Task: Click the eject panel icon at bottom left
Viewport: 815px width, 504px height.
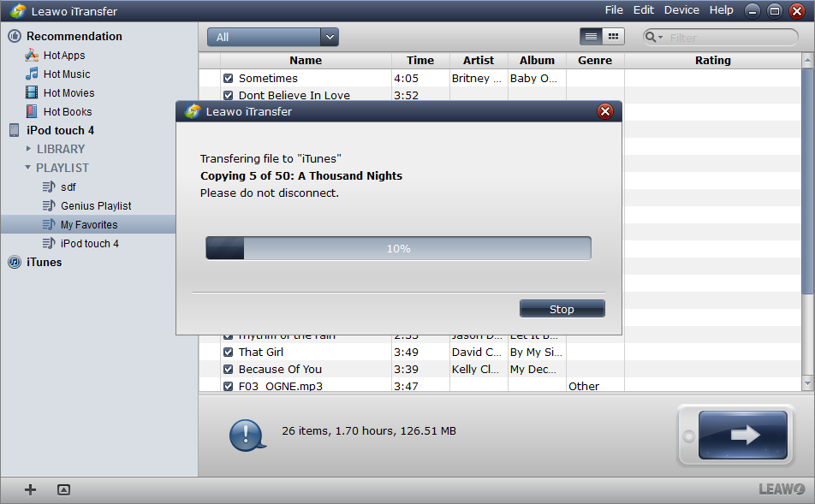Action: [63, 489]
